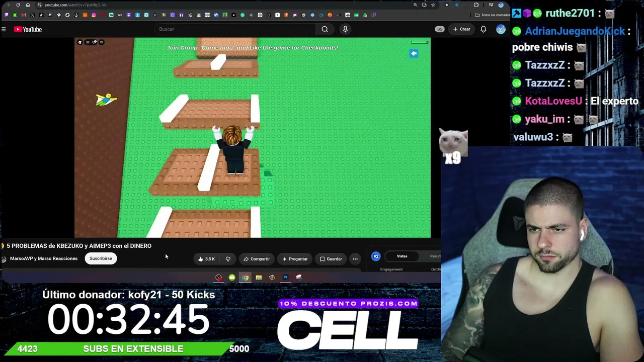
Task: Open the more actions three-dot menu
Action: (355, 259)
